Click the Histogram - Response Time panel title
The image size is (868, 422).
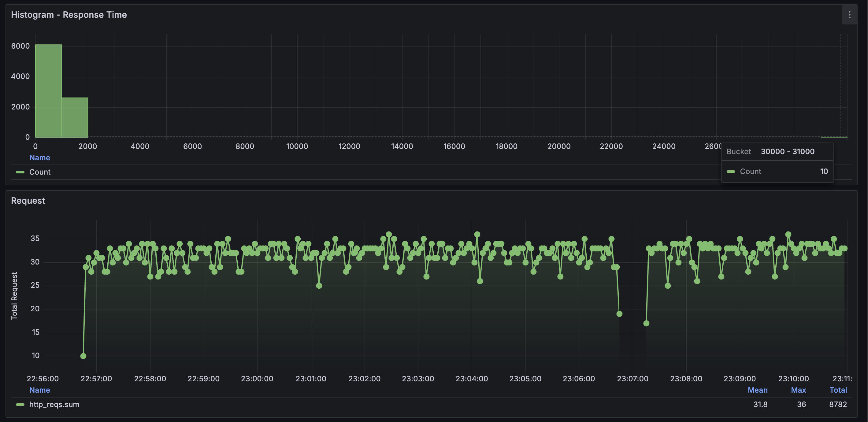pyautogui.click(x=69, y=15)
